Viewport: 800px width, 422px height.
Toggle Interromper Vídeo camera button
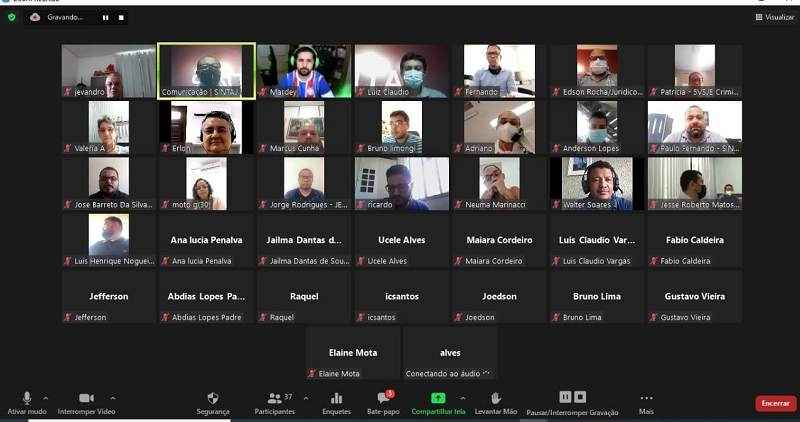click(86, 398)
